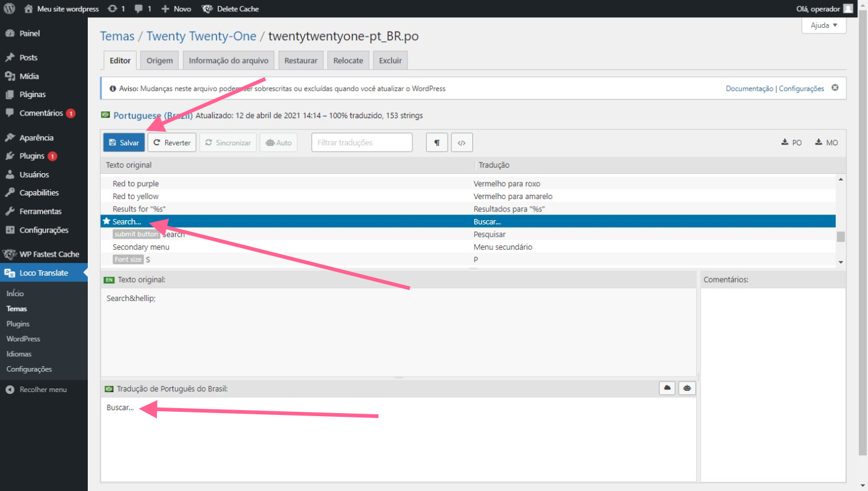Viewport: 868px width, 491px height.
Task: Focus the Filtrar traduções field
Action: click(362, 142)
